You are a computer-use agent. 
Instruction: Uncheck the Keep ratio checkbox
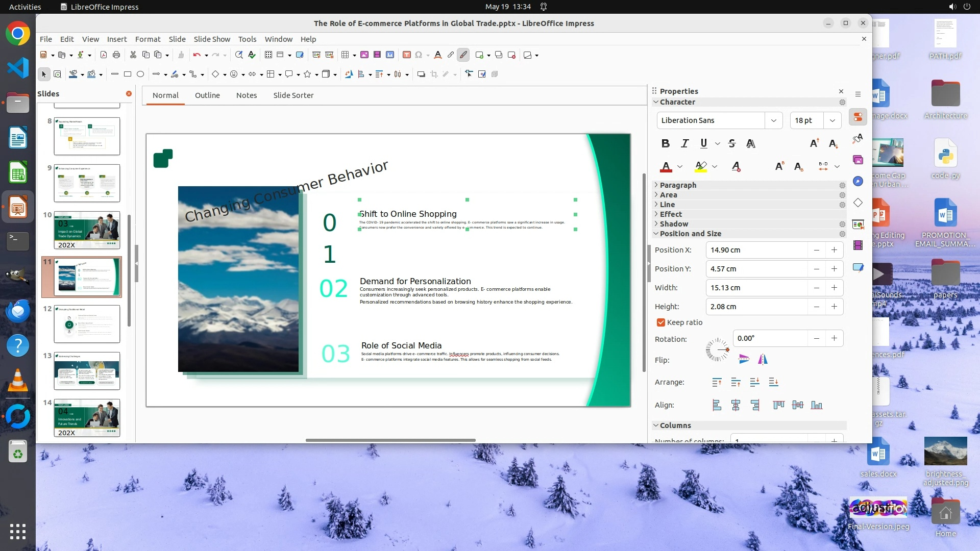pos(661,322)
